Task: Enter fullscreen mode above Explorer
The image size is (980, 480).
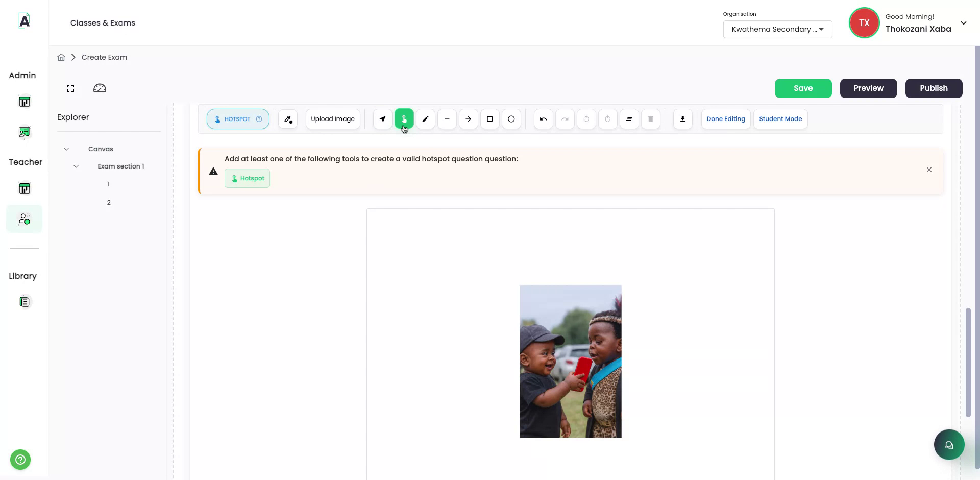Action: click(x=70, y=88)
